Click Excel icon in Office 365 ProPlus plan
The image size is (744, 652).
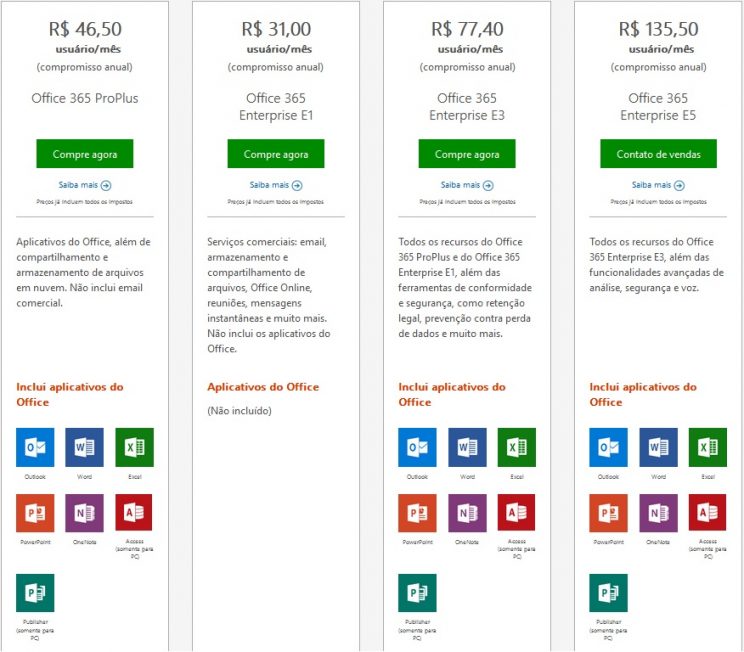(x=134, y=447)
